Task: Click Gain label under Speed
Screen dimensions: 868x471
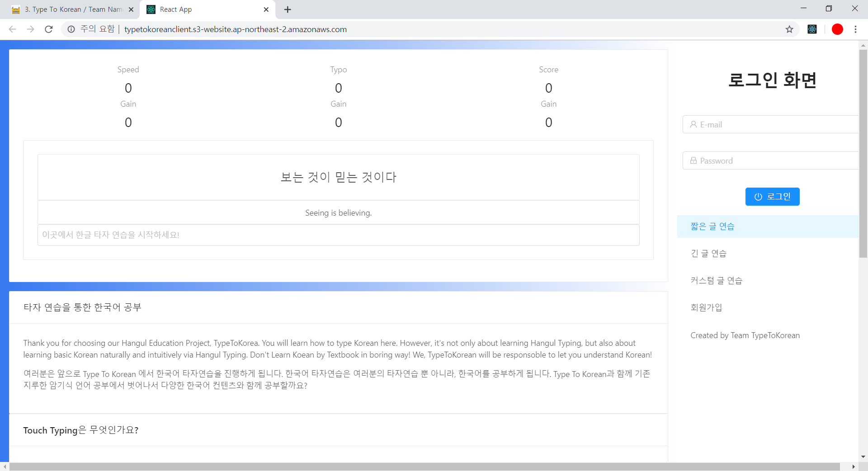Action: click(x=128, y=104)
